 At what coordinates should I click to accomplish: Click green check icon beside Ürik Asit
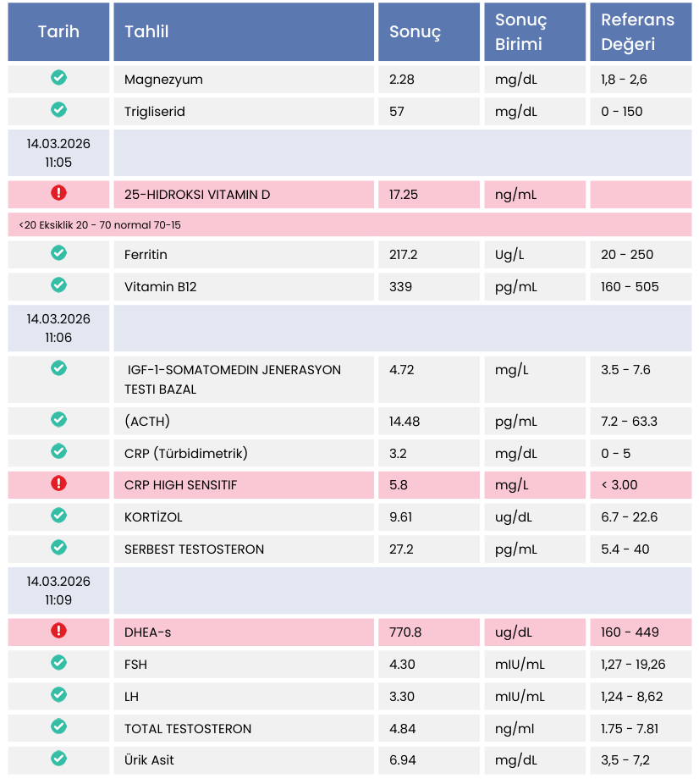pyautogui.click(x=58, y=759)
